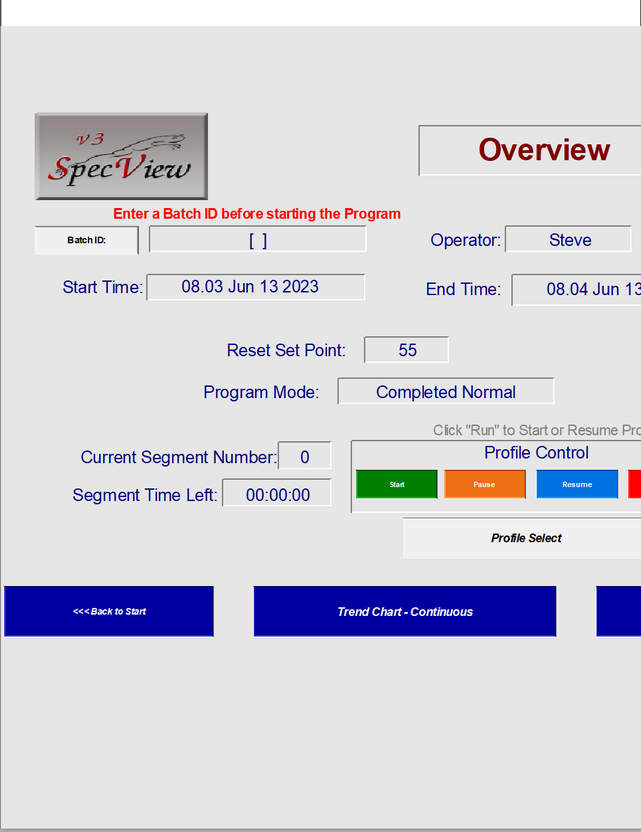Select the End Time value box
Viewport: 641px width, 832px height.
(x=577, y=289)
